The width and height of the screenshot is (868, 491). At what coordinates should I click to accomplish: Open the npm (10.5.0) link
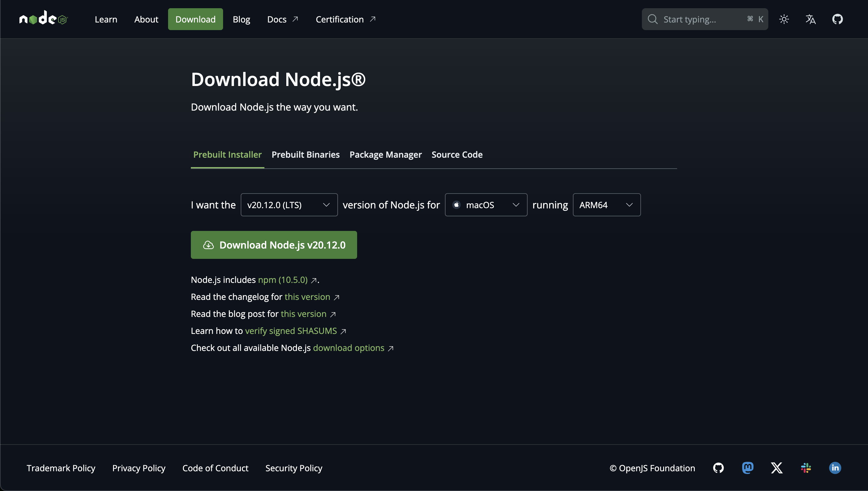pos(283,280)
